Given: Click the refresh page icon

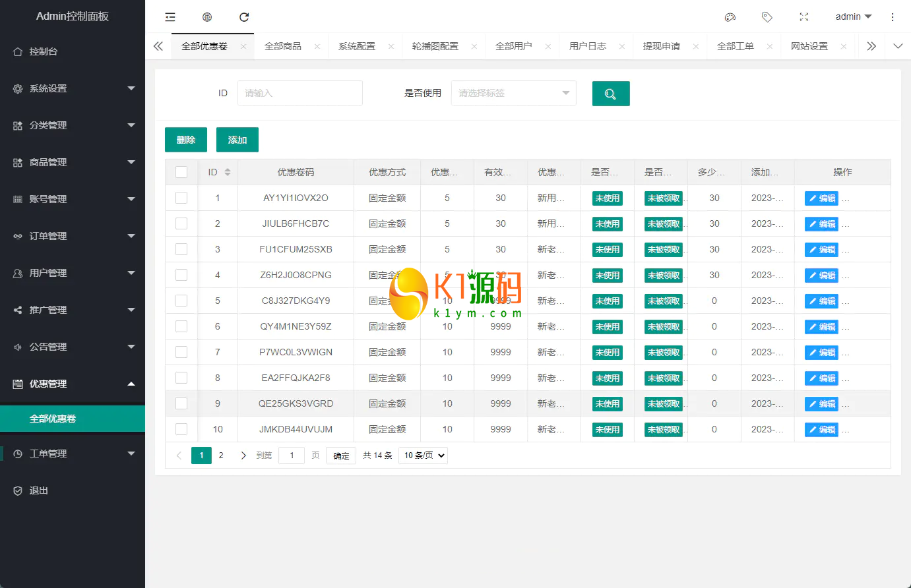Looking at the screenshot, I should pos(244,17).
